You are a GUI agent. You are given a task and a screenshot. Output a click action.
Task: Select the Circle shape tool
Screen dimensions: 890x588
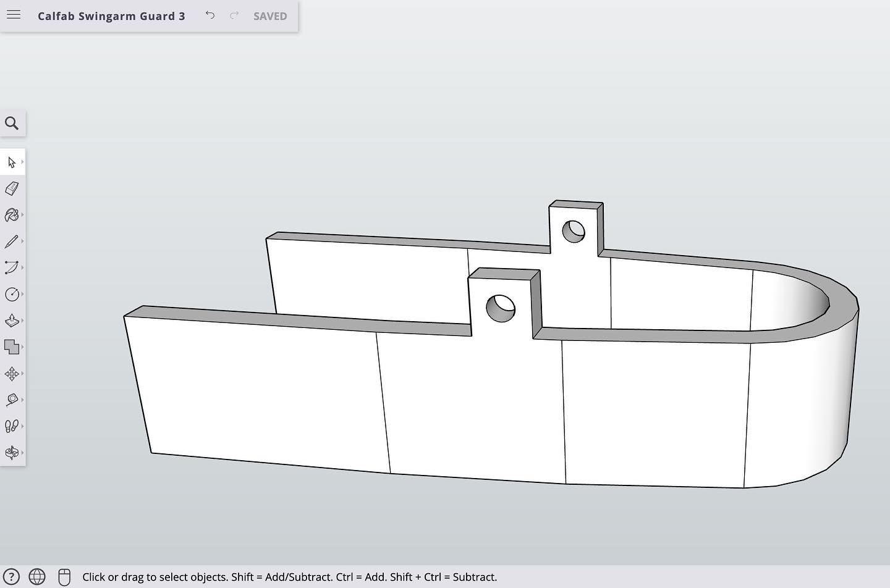11,294
